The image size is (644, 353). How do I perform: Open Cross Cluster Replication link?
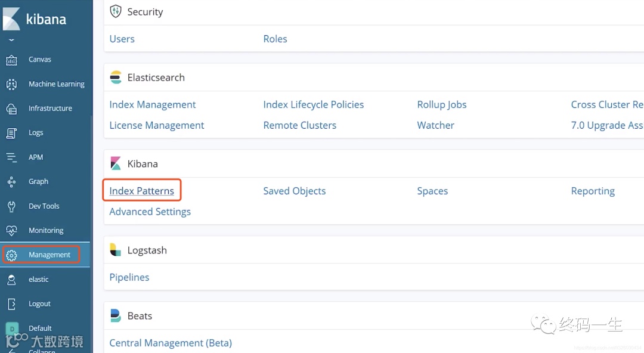(x=607, y=104)
